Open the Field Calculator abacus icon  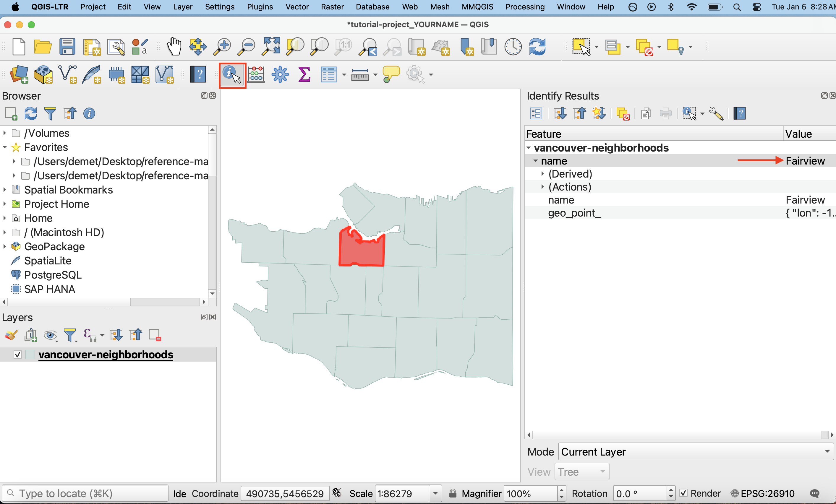[256, 75]
